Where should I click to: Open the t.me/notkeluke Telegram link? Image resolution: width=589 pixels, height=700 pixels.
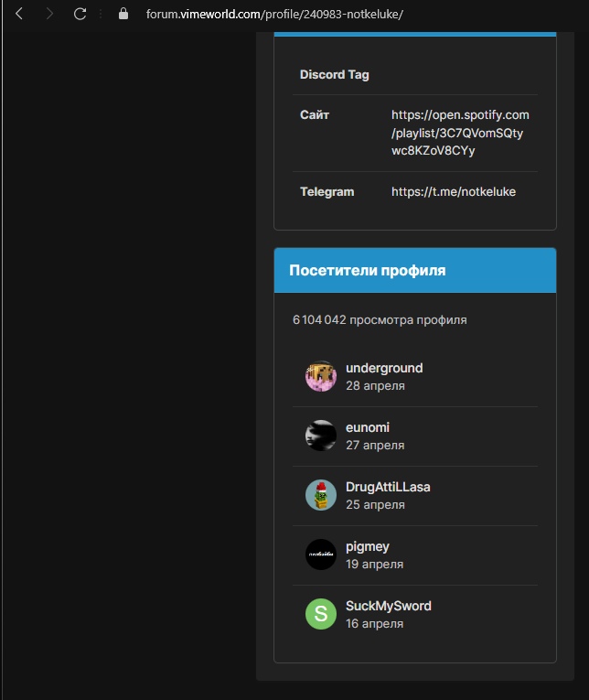[453, 192]
